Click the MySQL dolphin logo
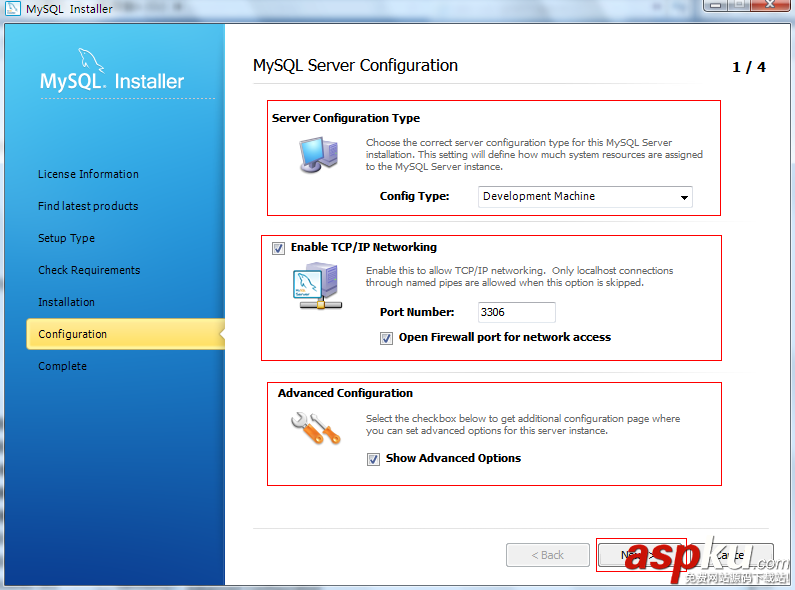This screenshot has height=590, width=795. click(91, 61)
